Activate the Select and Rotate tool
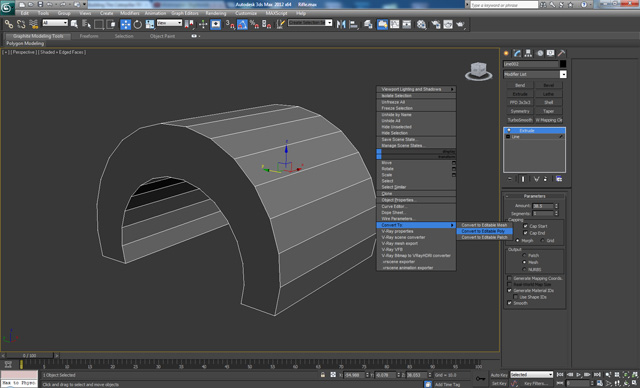Viewport: 640px width, 388px height. point(138,24)
